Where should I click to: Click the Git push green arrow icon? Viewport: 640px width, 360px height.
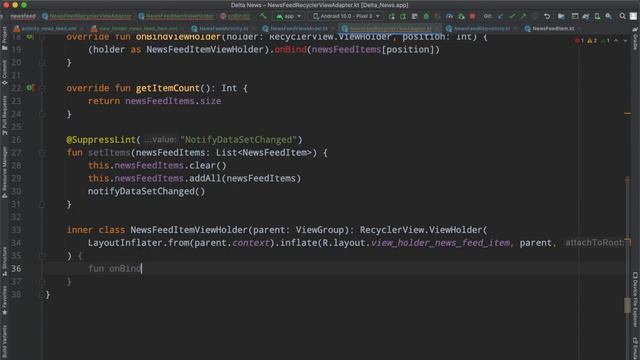coord(523,16)
